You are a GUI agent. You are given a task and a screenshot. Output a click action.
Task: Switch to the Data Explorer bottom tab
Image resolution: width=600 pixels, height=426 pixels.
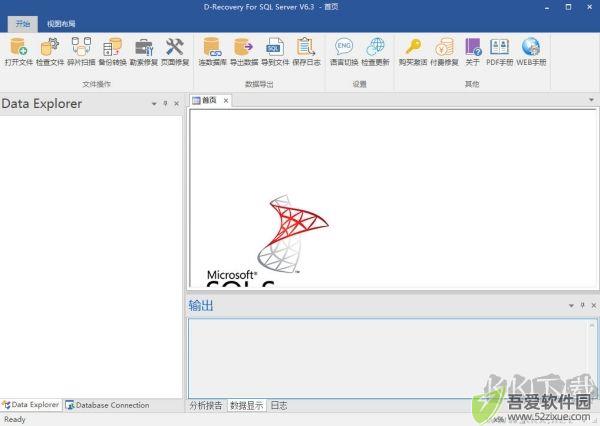(x=31, y=405)
